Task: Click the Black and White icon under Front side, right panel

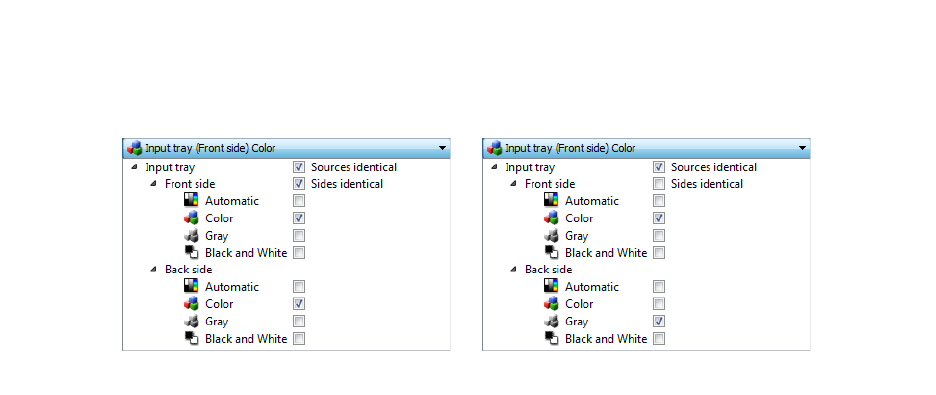Action: [x=551, y=252]
